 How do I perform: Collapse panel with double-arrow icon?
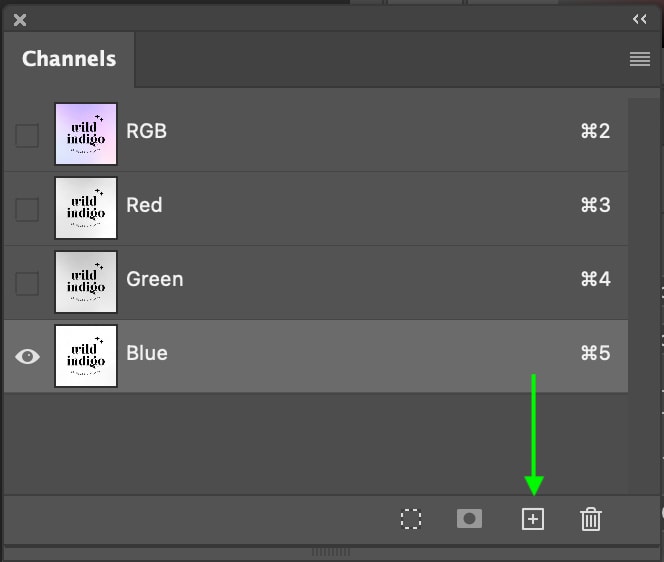[x=639, y=19]
